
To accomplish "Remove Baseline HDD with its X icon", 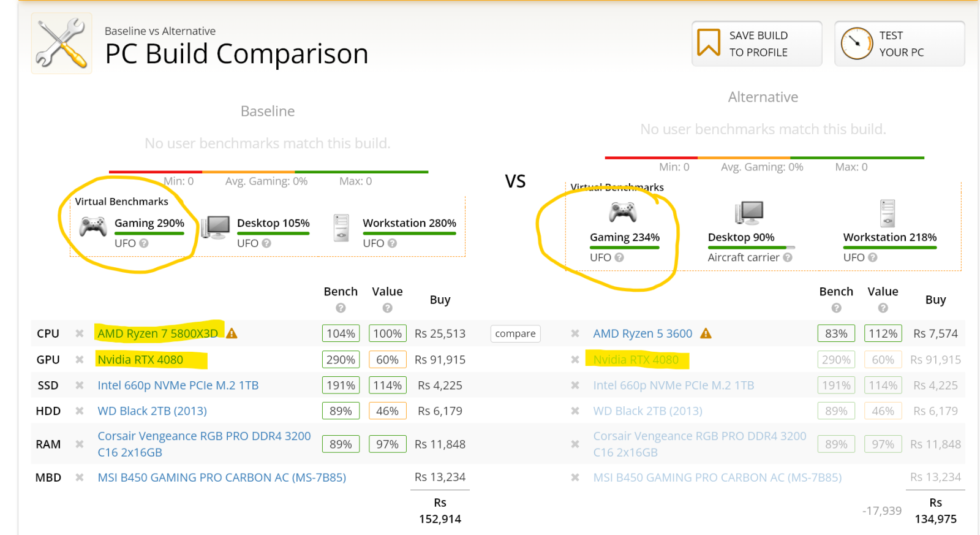I will pyautogui.click(x=79, y=411).
